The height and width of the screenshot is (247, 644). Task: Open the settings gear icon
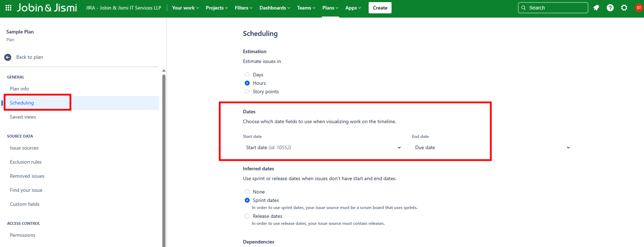pyautogui.click(x=624, y=8)
